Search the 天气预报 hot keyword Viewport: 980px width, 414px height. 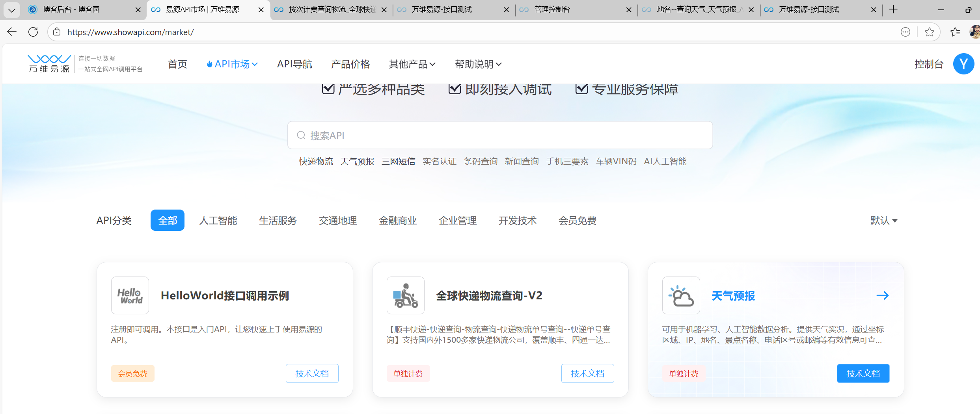[357, 161]
